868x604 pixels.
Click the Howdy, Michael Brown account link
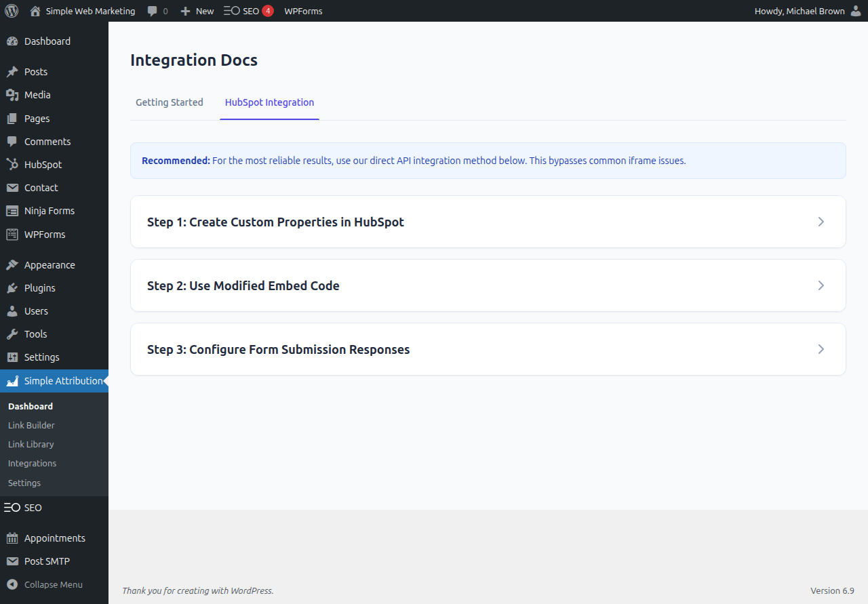tap(799, 11)
